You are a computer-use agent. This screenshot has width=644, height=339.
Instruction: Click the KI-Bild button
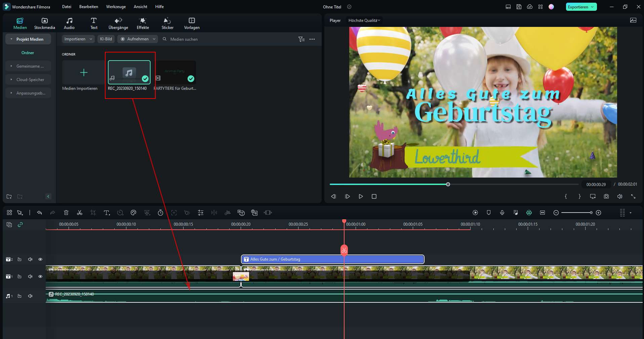[106, 39]
